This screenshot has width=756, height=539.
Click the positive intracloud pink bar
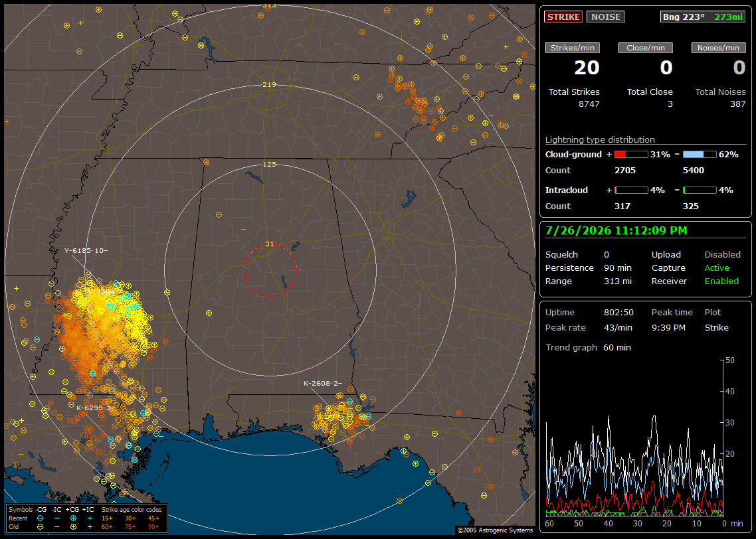pos(631,191)
